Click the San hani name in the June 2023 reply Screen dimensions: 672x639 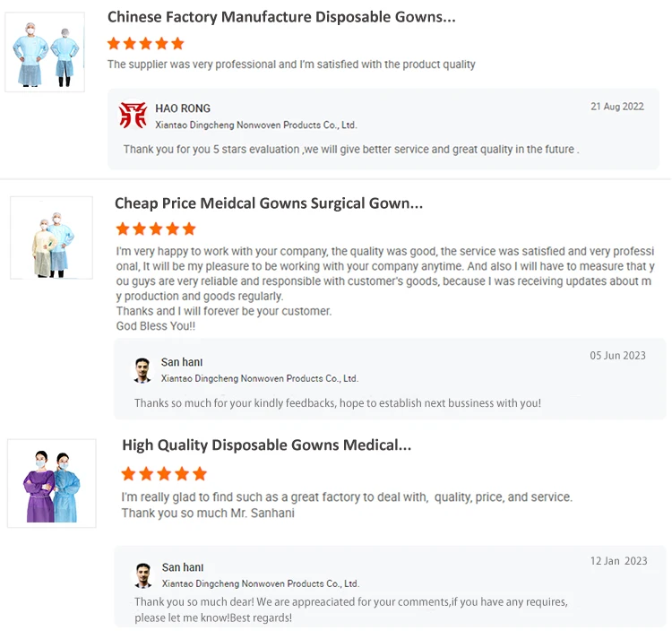[x=182, y=362]
